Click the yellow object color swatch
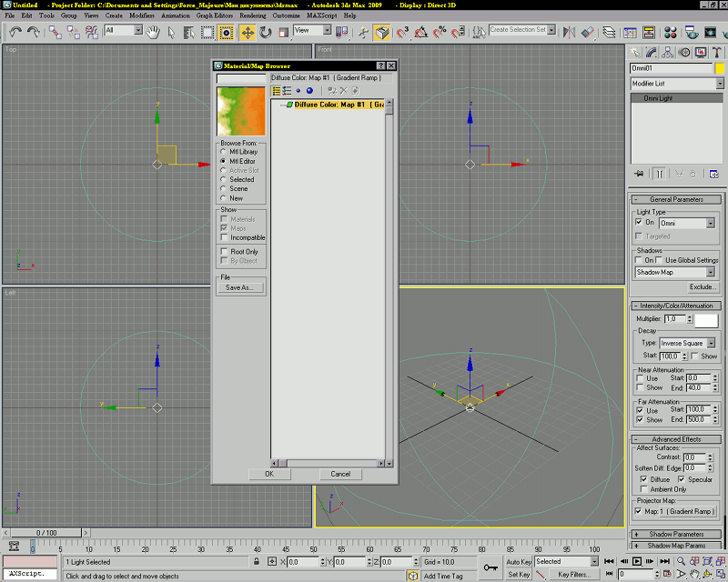Screen dimensions: 728x582 click(719, 68)
